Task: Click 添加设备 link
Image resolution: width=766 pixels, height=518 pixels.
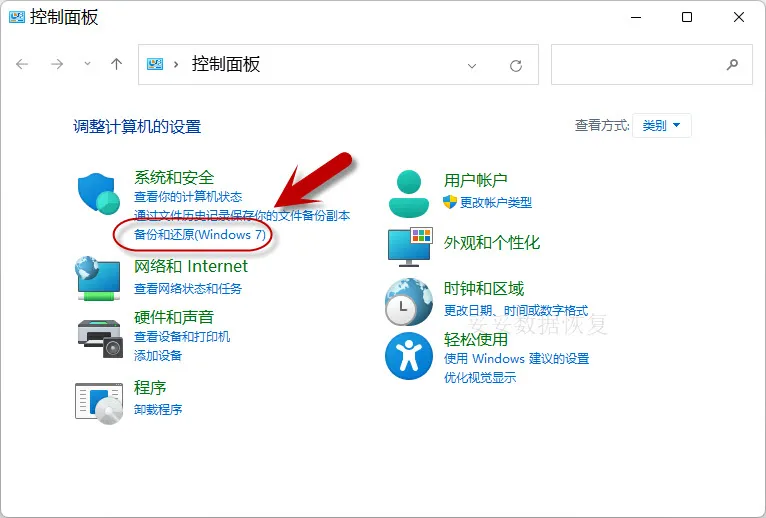Action: (x=158, y=355)
